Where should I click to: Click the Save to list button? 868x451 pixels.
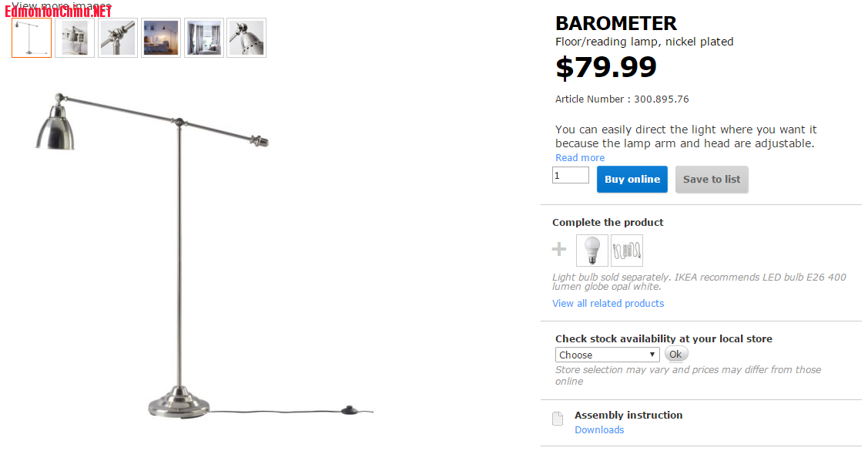[x=711, y=179]
